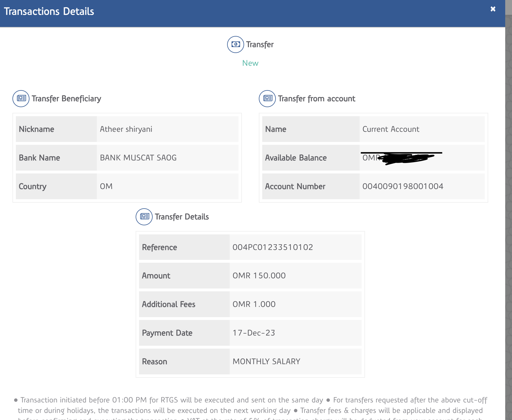
Task: Click the Transactions Details header title
Action: pyautogui.click(x=49, y=12)
